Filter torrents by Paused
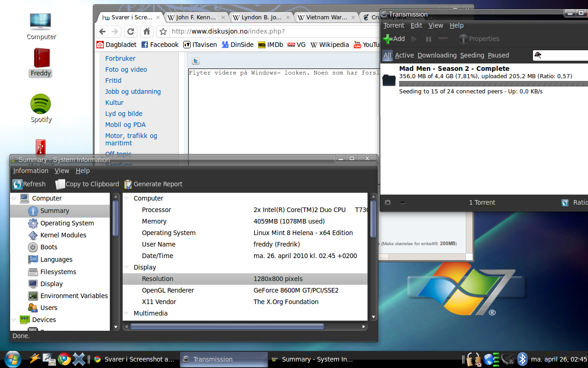The image size is (588, 368). click(x=498, y=55)
